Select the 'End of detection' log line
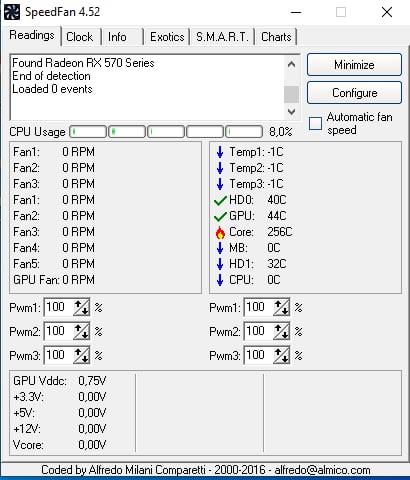This screenshot has width=410, height=480. [51, 76]
